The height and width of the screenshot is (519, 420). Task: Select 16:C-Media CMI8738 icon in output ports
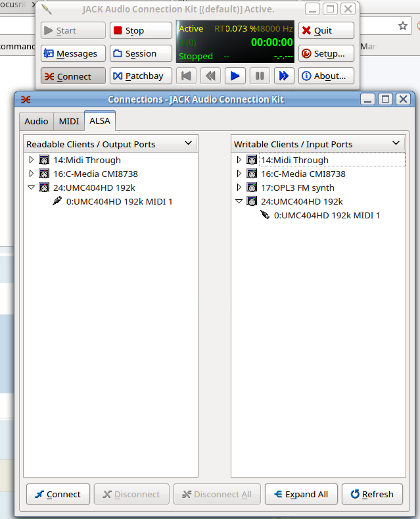tap(44, 174)
